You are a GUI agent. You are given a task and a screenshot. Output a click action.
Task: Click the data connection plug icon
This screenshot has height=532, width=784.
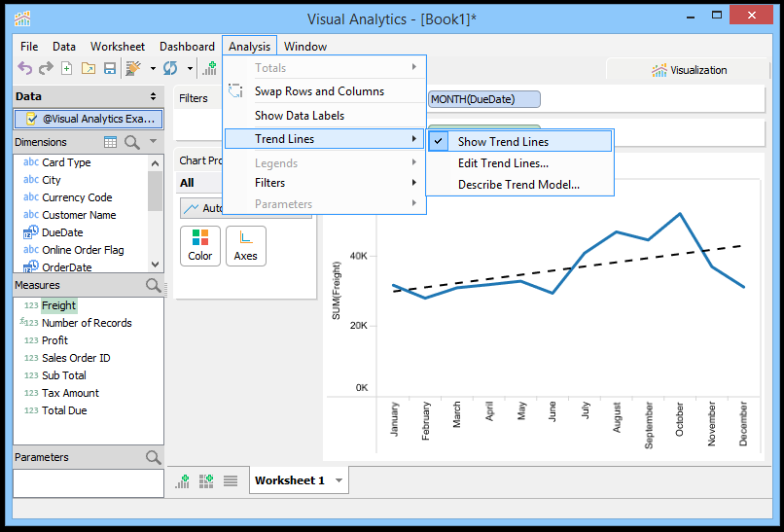pyautogui.click(x=133, y=68)
